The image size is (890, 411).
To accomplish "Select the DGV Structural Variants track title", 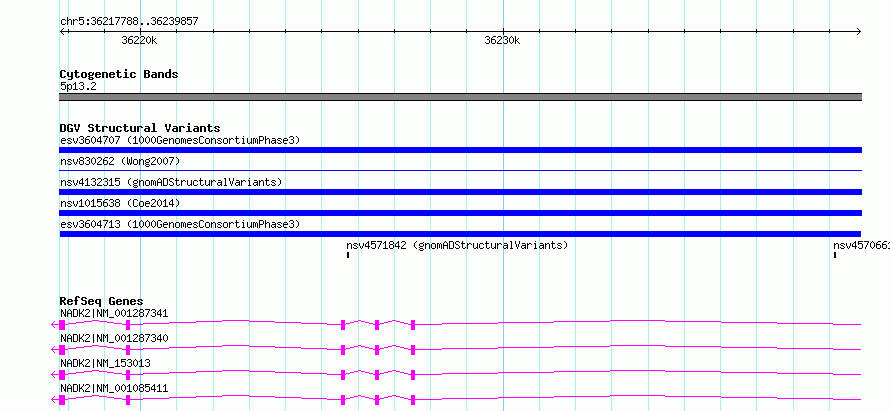I will [x=140, y=128].
